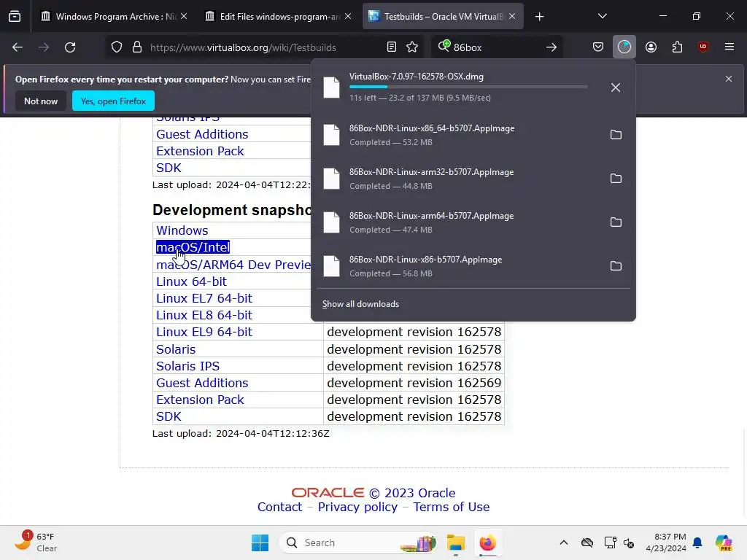This screenshot has width=747, height=560.
Task: Click the Not now button
Action: 41,101
